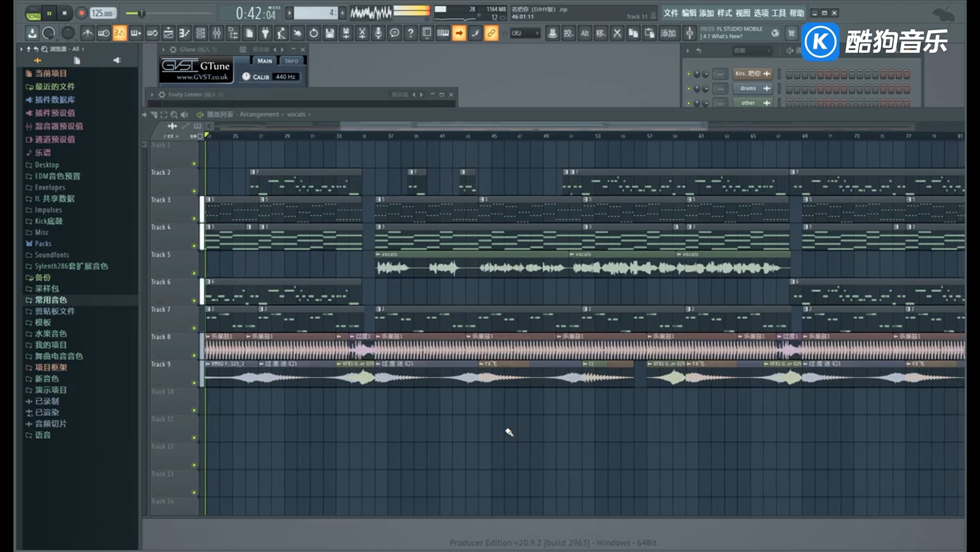Image resolution: width=980 pixels, height=552 pixels.
Task: Open the Fruity Limiter plugin options arrow
Action: click(152, 95)
